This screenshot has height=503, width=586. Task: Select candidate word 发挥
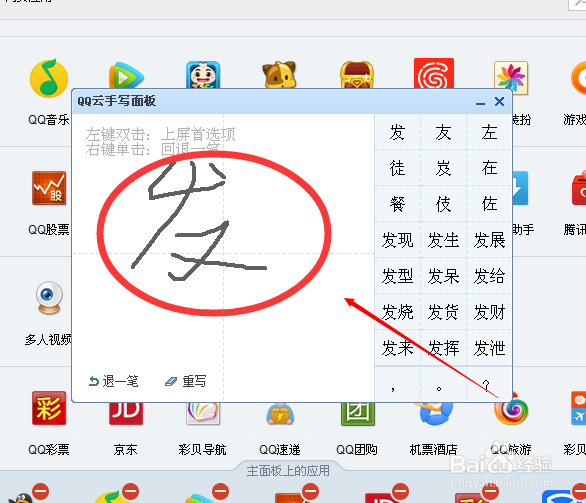click(443, 348)
